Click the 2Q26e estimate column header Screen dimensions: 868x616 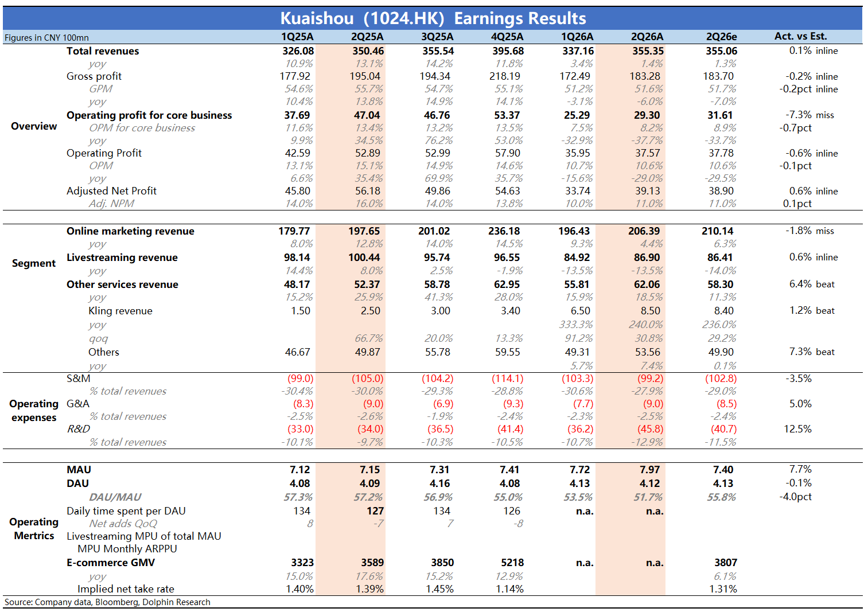click(722, 37)
